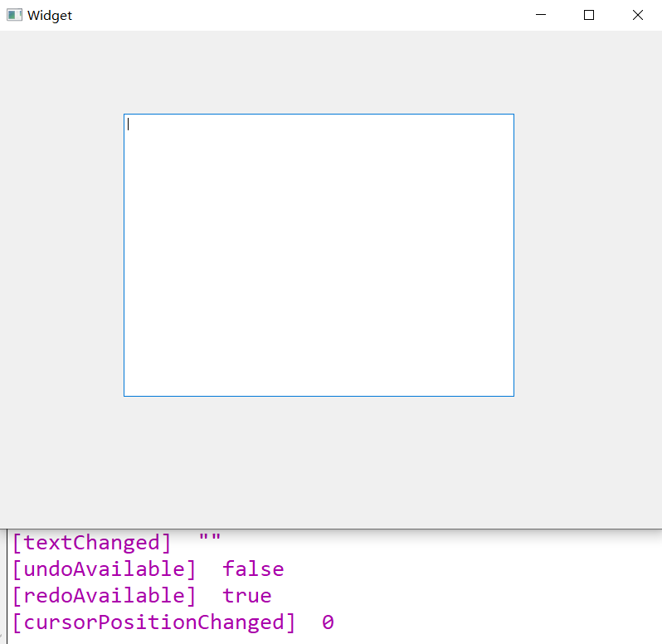Click the [cursorPositionChanged] 0 output line
Screen dimensions: 662x644
173,622
